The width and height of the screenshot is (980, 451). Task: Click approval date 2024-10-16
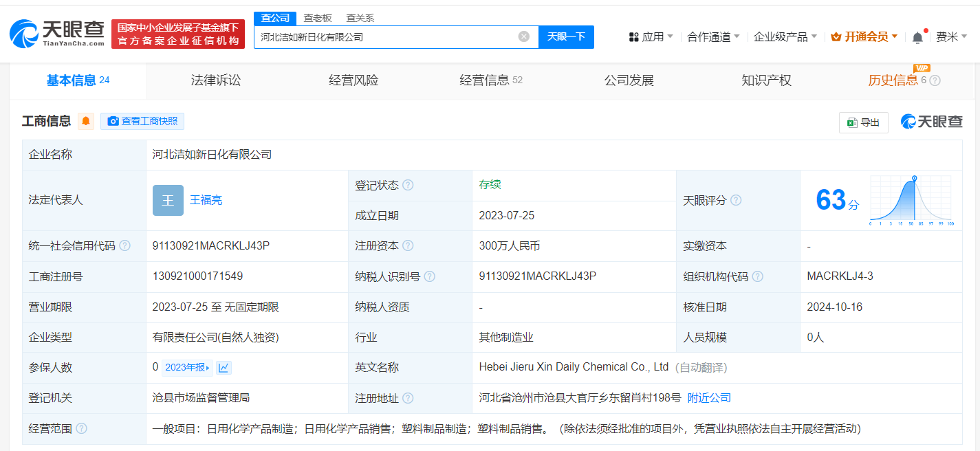click(834, 307)
